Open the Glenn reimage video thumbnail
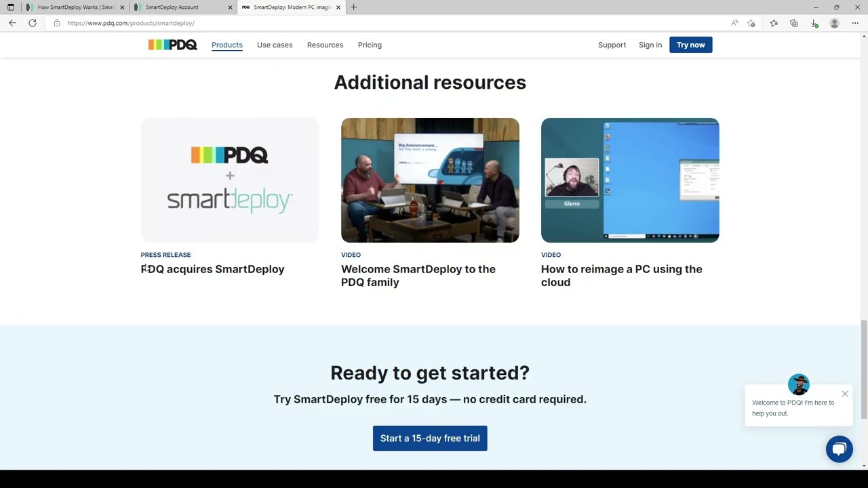Image resolution: width=868 pixels, height=488 pixels. pos(630,180)
